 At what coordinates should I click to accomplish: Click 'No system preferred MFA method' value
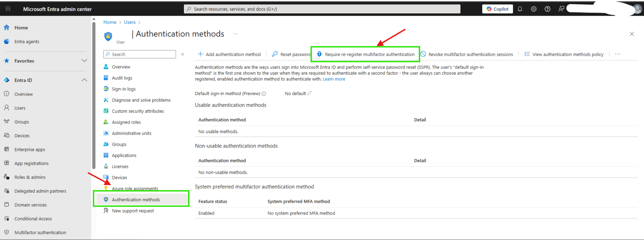point(301,213)
